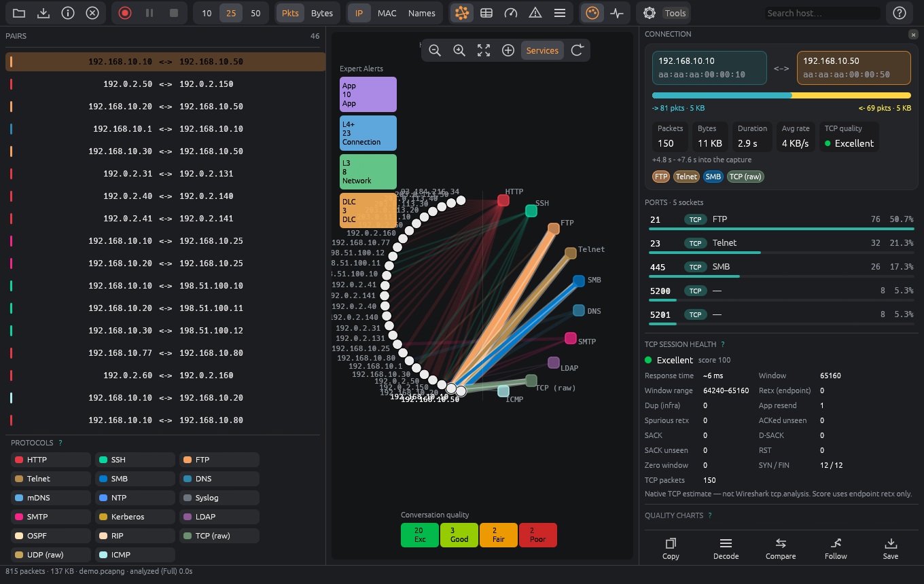This screenshot has width=924, height=584.
Task: Click the pulse waveform icon
Action: point(617,13)
